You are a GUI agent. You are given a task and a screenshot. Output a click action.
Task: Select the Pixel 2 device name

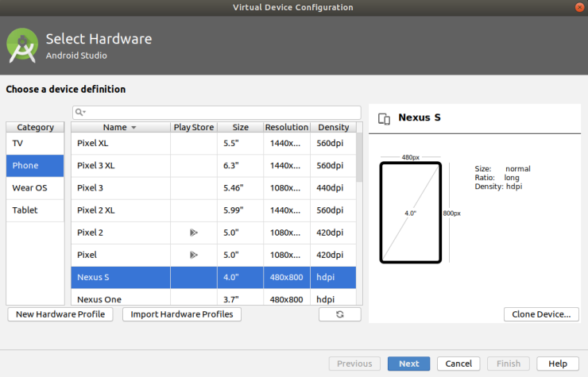[90, 233]
